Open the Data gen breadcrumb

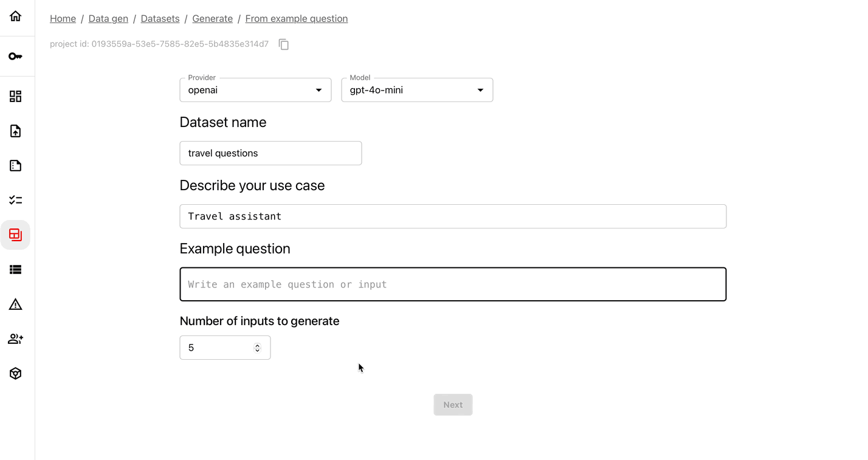108,19
